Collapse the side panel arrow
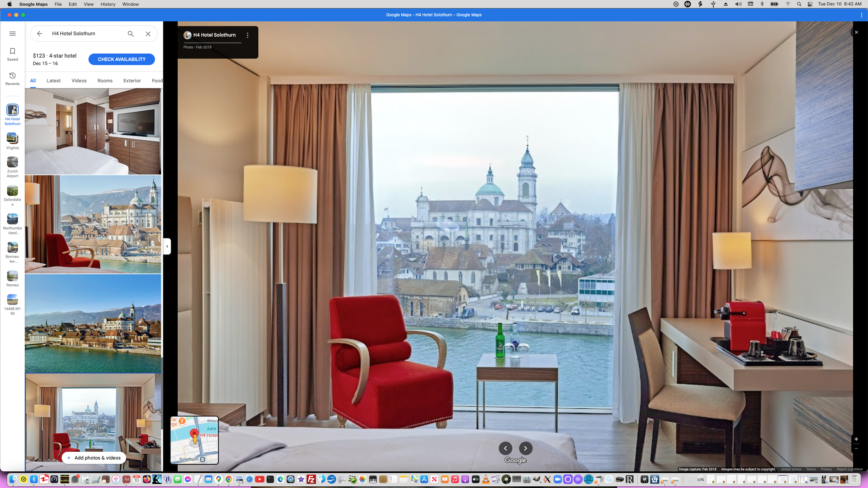The image size is (868, 488). pyautogui.click(x=167, y=246)
